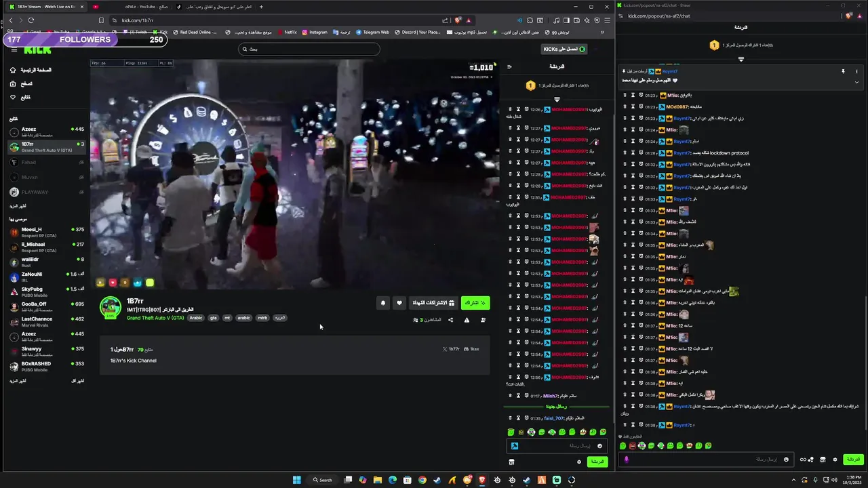
Task: Expand gift leaderboard arrow in main chat
Action: pos(557,100)
